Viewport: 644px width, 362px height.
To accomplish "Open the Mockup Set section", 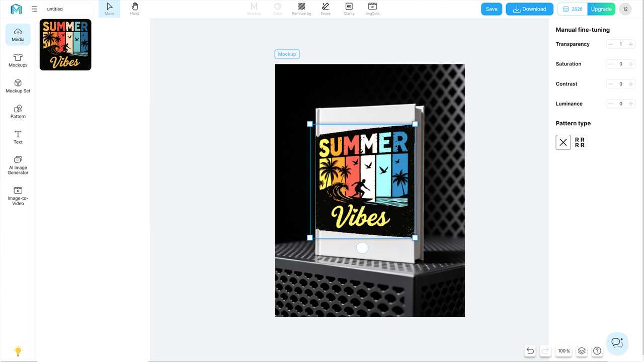I will pos(18,86).
